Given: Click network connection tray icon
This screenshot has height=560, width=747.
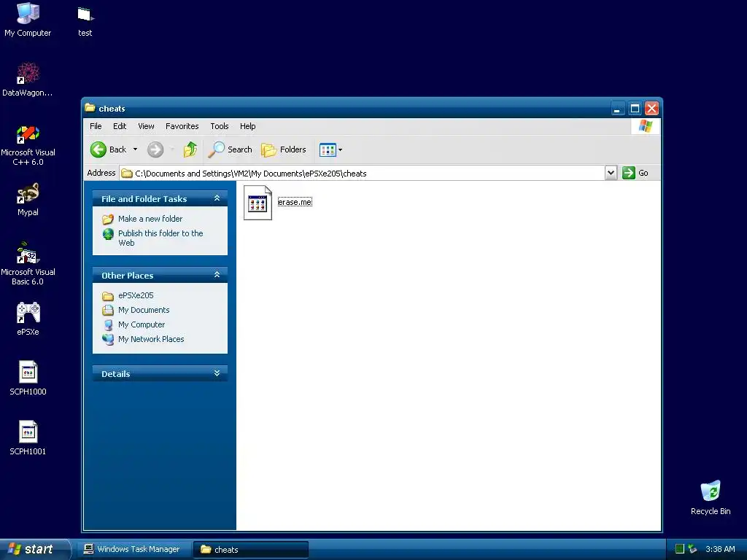Looking at the screenshot, I should coord(693,549).
